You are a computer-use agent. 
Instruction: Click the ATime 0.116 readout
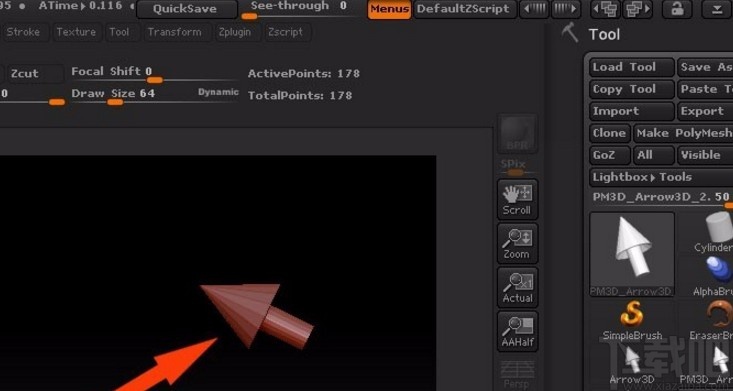pos(80,6)
